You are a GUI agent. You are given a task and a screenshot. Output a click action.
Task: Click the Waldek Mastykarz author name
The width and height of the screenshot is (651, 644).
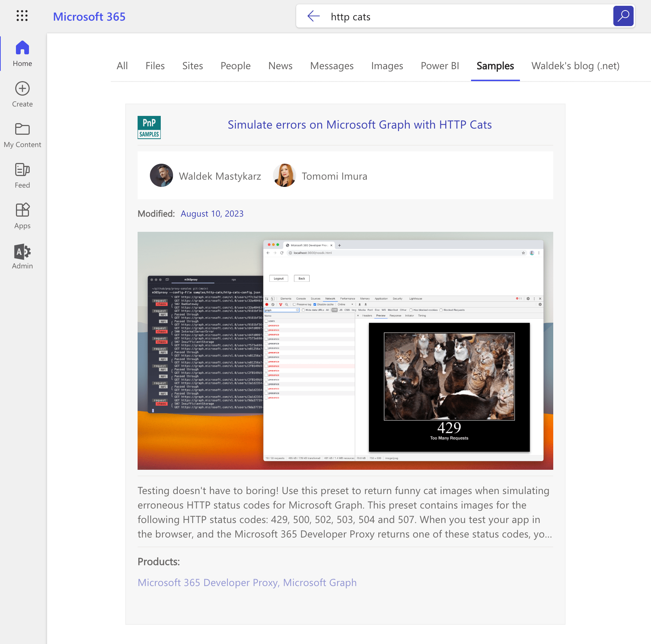click(x=220, y=176)
